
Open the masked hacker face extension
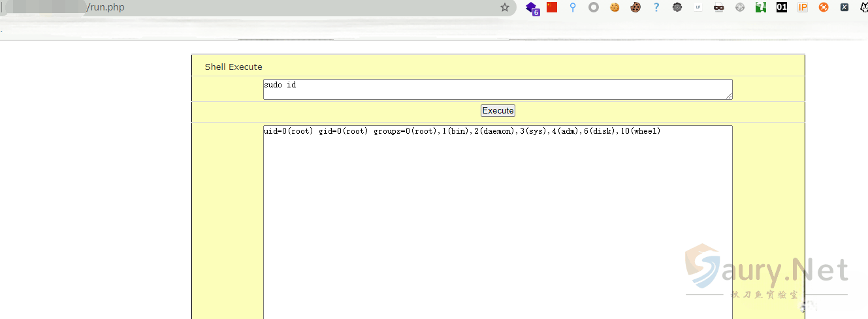[719, 8]
